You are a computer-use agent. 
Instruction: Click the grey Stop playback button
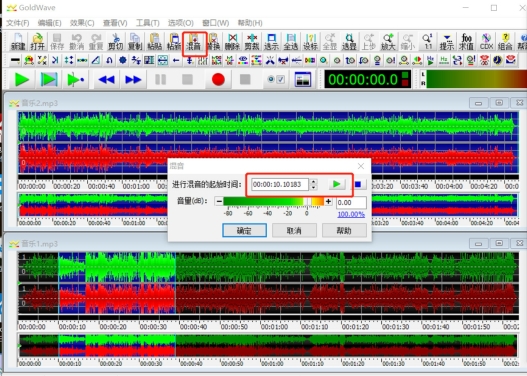click(x=187, y=80)
